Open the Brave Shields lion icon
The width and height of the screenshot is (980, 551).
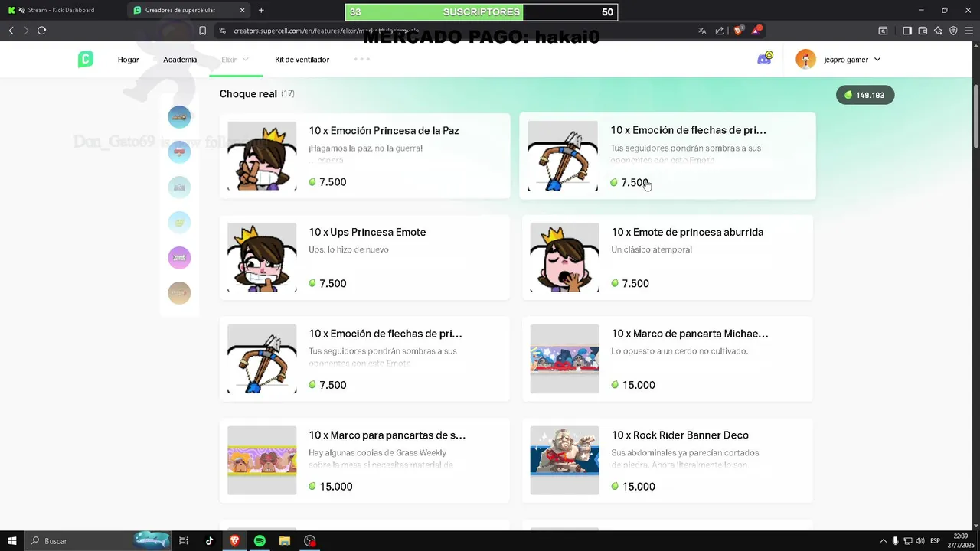click(x=738, y=31)
